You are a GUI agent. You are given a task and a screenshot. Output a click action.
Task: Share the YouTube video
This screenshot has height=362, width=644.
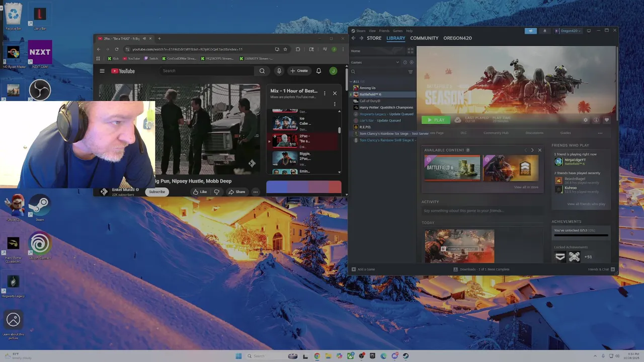236,192
